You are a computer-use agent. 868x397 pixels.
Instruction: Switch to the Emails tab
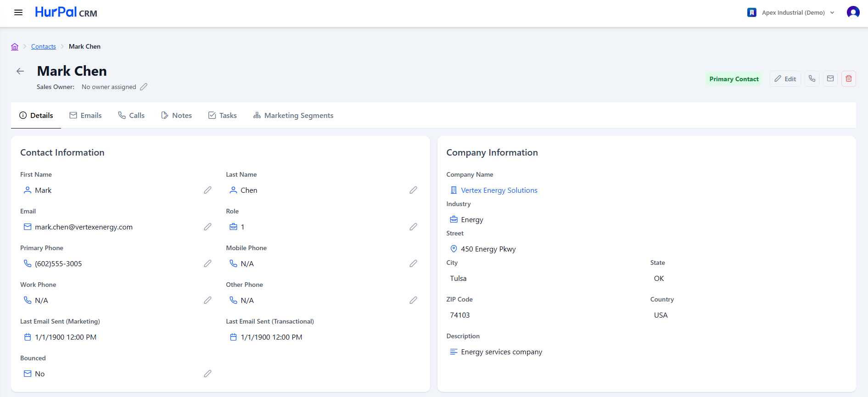tap(85, 116)
